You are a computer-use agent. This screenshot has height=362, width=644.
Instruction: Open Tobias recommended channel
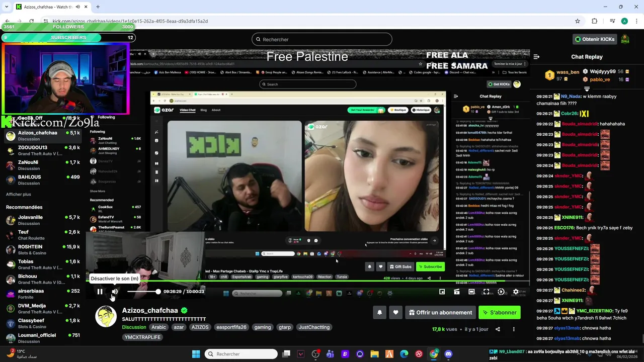pyautogui.click(x=43, y=264)
